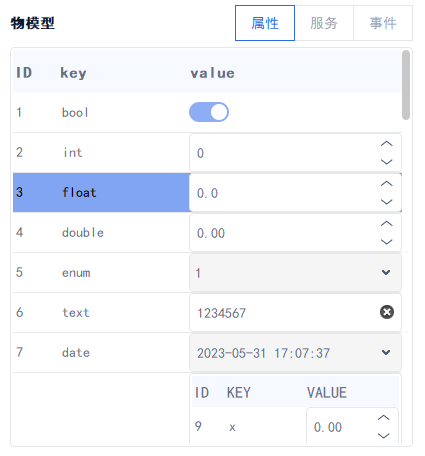Image resolution: width=425 pixels, height=456 pixels.
Task: Increase the int value with up arrow
Action: 386,144
